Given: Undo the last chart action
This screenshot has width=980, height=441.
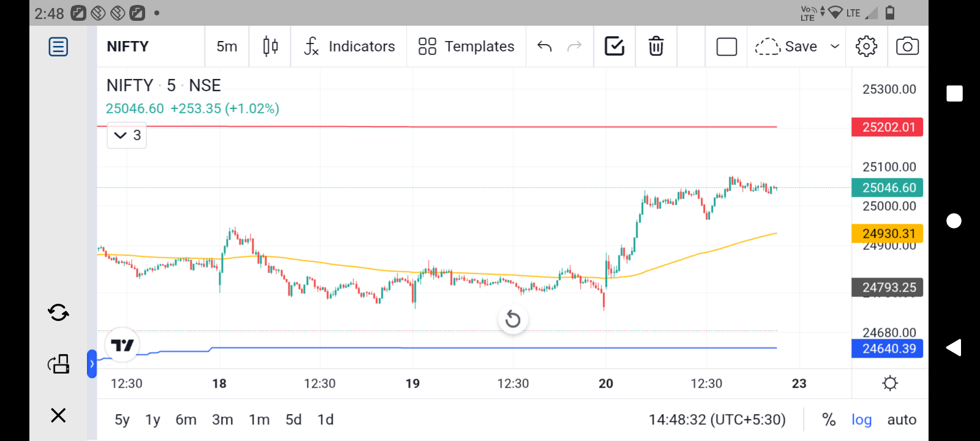Looking at the screenshot, I should [x=545, y=47].
